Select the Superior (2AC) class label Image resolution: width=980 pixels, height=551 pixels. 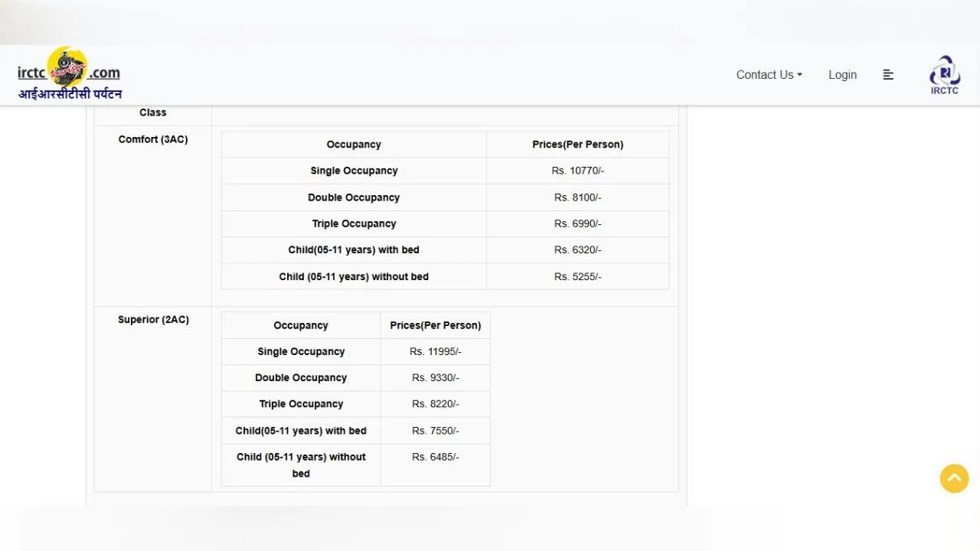153,320
